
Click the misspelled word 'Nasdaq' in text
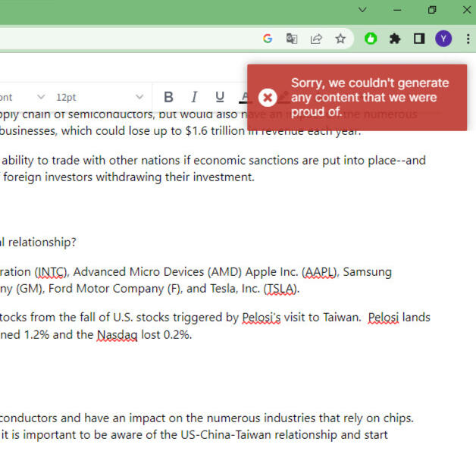(x=117, y=334)
